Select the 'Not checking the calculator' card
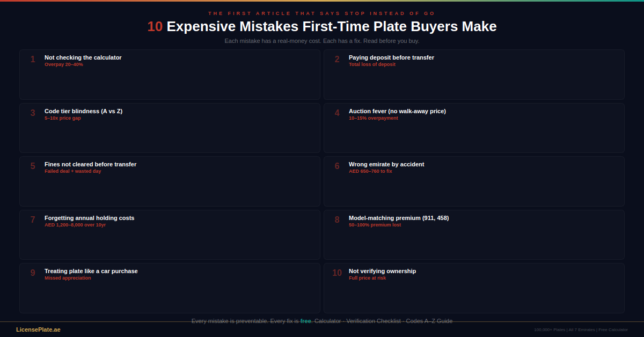This screenshot has width=644, height=337. 170,75
